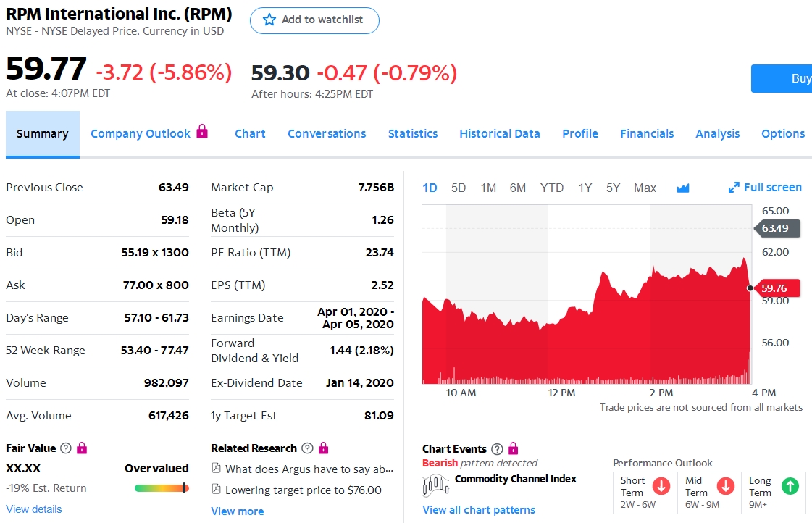Open the Chart tab
The height and width of the screenshot is (523, 812).
click(250, 133)
